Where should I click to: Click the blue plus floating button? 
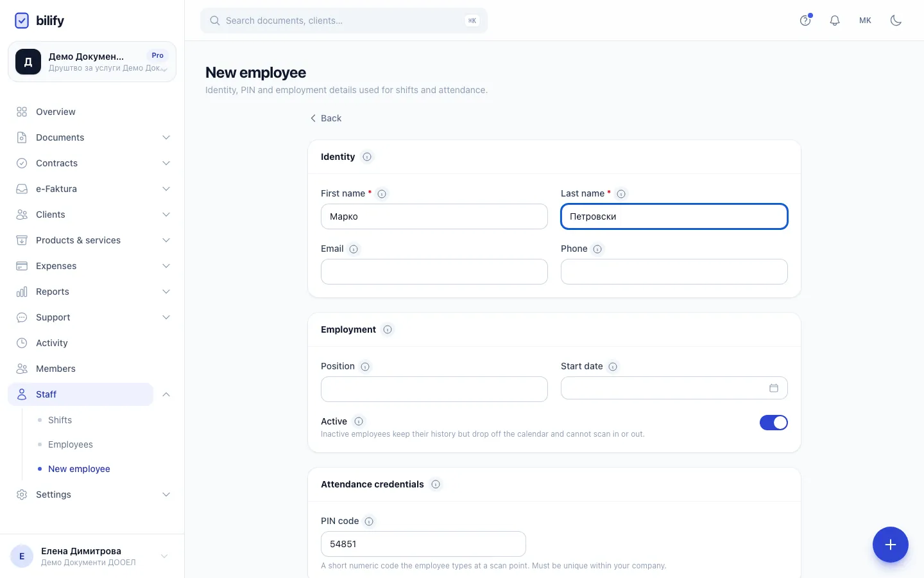tap(891, 545)
